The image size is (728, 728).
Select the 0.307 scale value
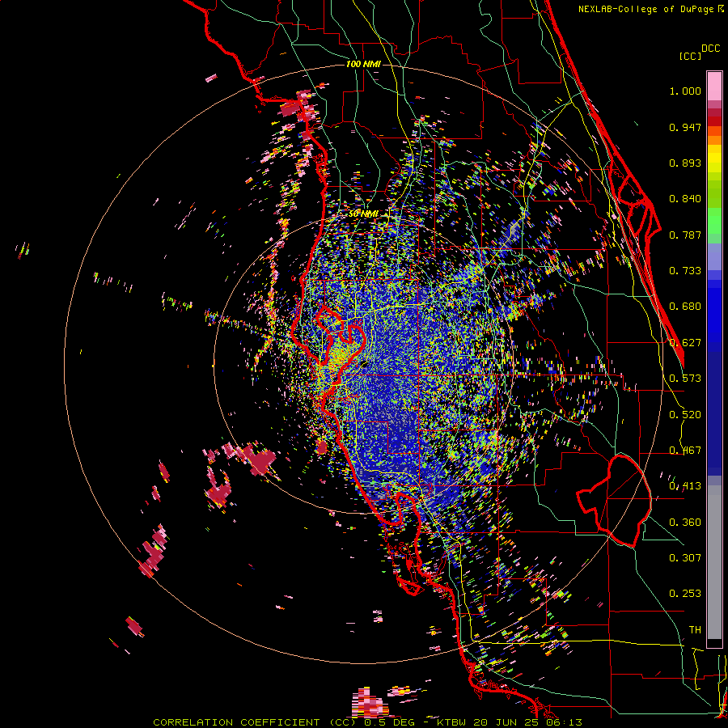(685, 558)
